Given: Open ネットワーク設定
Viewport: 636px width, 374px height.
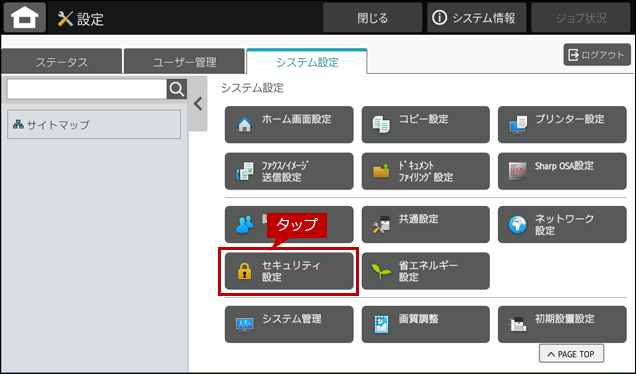Looking at the screenshot, I should click(x=562, y=224).
